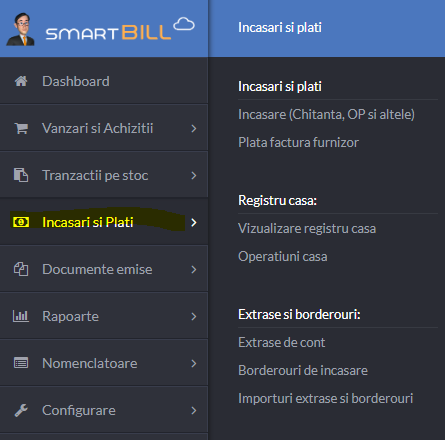Expand the Tranzactii pe stoc chevron

194,175
